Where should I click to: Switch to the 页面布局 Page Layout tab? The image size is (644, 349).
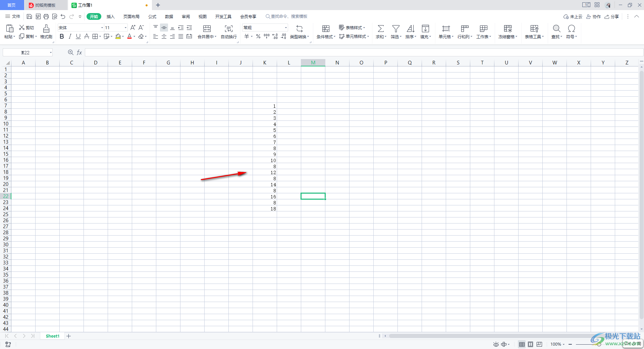click(x=131, y=16)
